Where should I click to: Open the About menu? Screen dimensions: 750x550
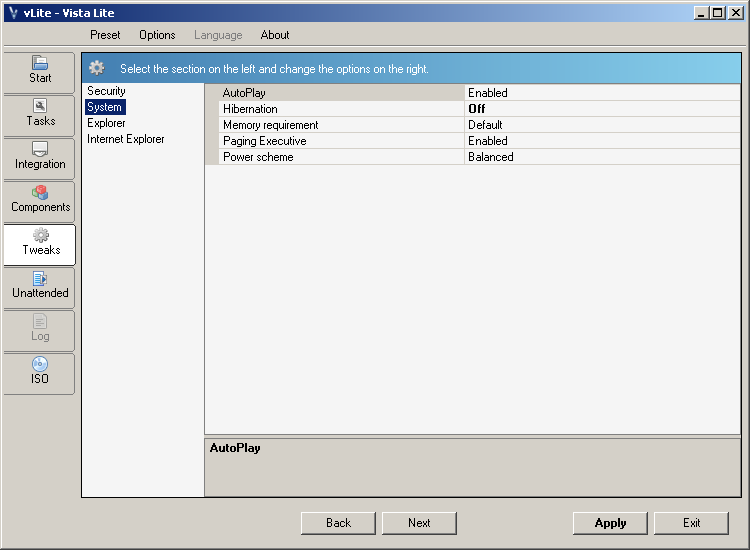pyautogui.click(x=275, y=35)
